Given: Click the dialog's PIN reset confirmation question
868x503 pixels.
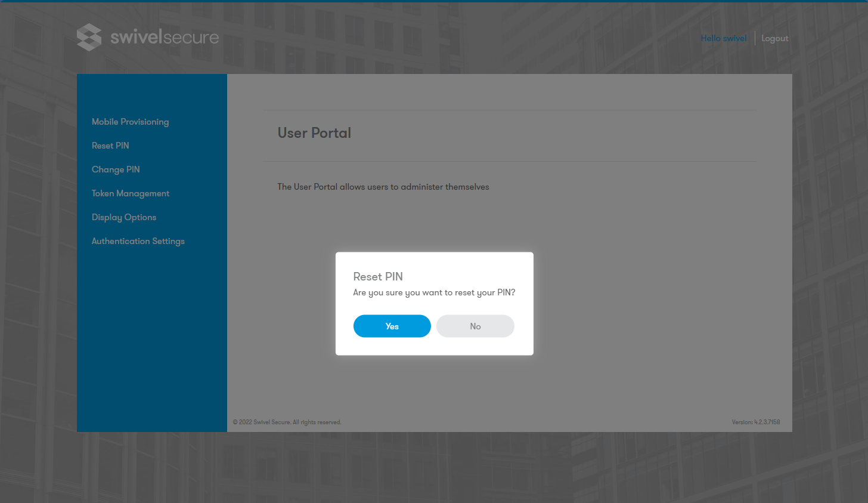Looking at the screenshot, I should (434, 292).
